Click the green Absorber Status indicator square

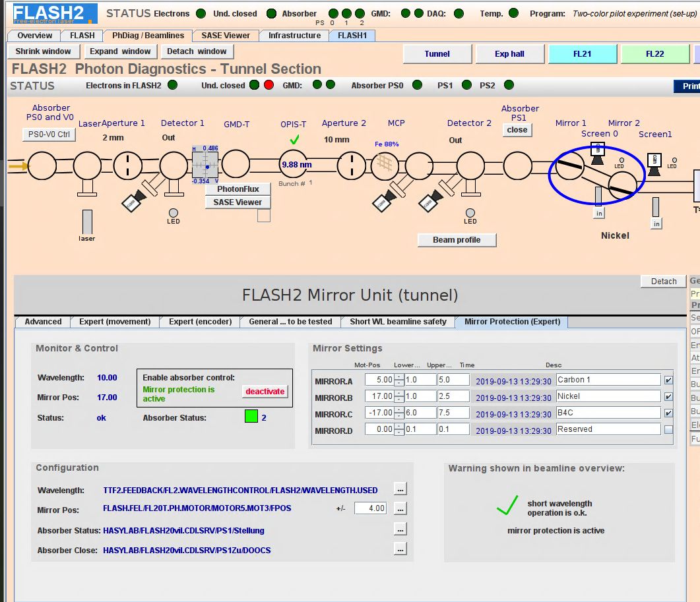(x=251, y=416)
